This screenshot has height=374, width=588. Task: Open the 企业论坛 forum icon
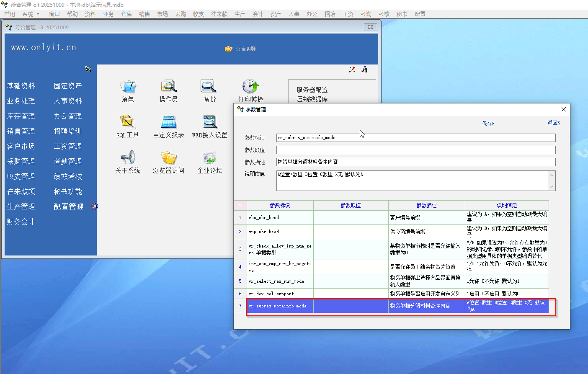[209, 158]
